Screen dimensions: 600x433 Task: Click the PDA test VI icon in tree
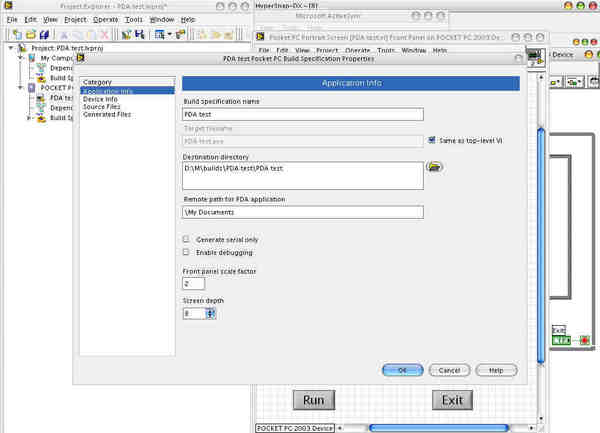[41, 98]
